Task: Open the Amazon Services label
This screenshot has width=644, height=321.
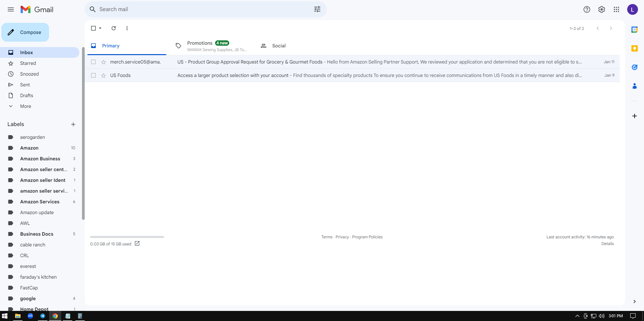Action: 40,202
